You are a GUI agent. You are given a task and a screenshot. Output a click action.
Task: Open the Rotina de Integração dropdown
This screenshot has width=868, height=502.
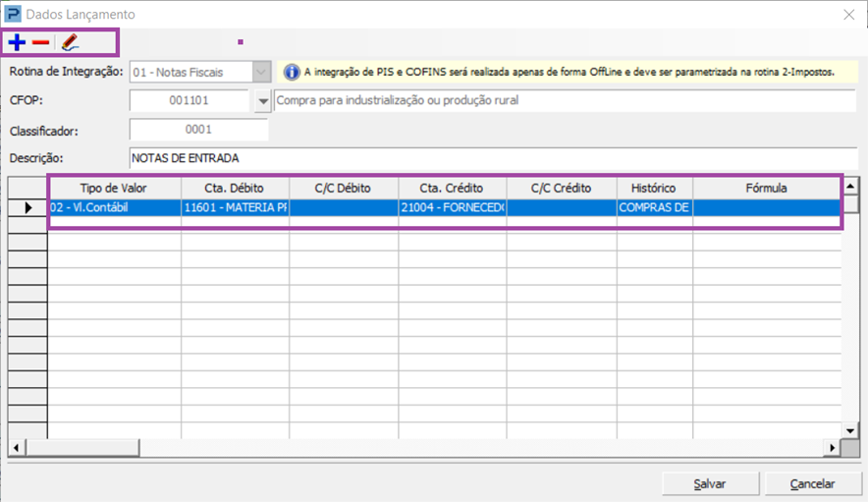point(261,72)
